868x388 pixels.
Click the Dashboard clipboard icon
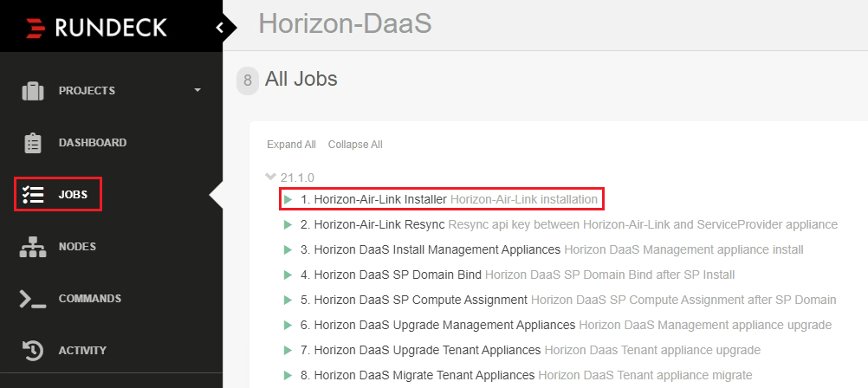tap(33, 143)
